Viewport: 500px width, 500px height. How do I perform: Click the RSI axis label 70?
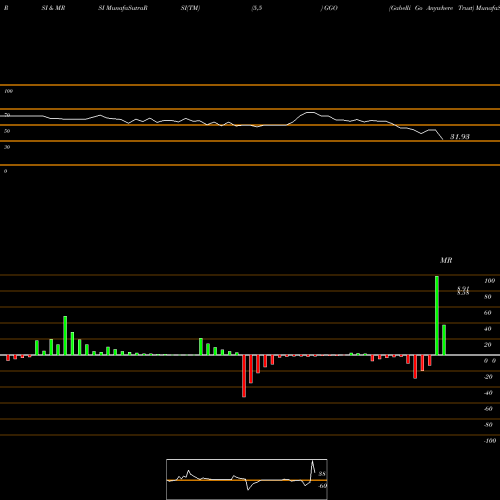tap(7, 115)
